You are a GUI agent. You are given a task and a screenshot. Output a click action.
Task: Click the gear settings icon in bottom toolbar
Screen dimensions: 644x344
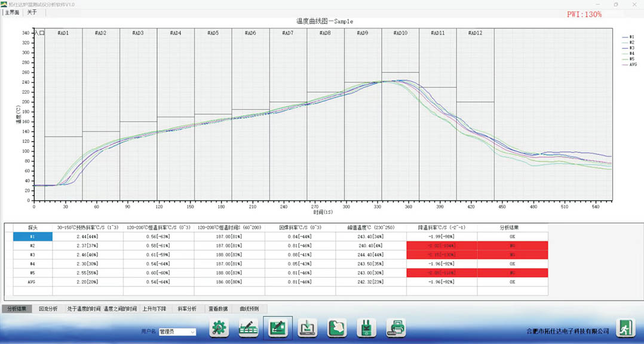coord(219,328)
